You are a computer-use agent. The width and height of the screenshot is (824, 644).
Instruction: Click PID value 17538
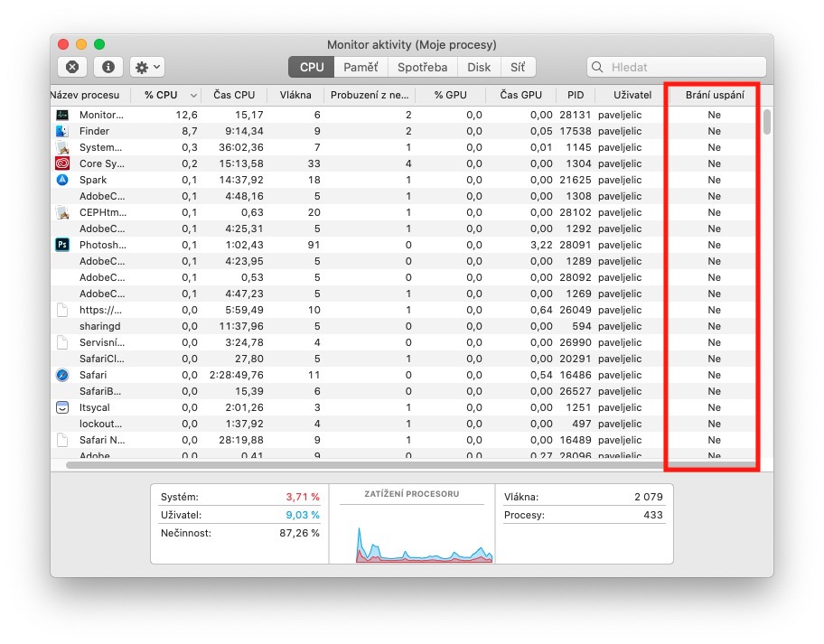click(x=575, y=131)
